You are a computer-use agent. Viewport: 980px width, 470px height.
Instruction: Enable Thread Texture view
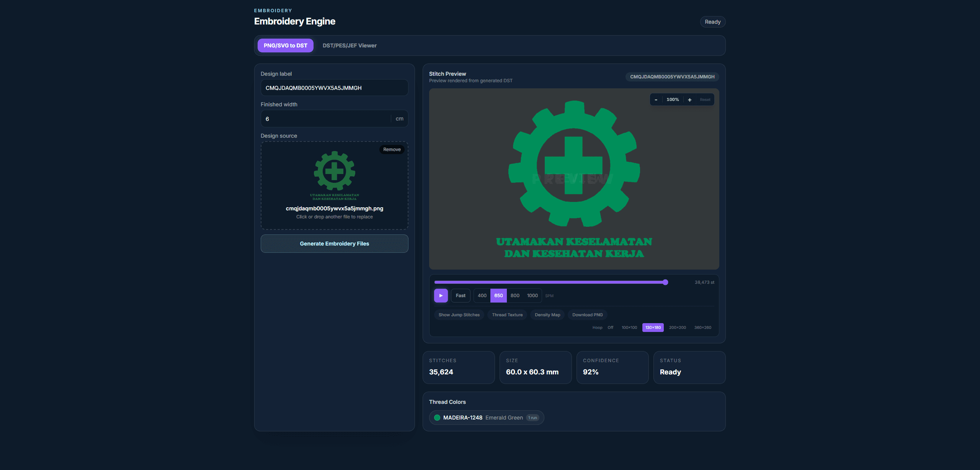[507, 315]
